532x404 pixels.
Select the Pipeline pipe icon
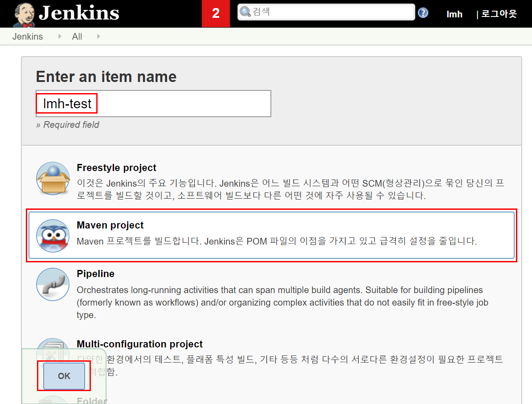tap(53, 284)
